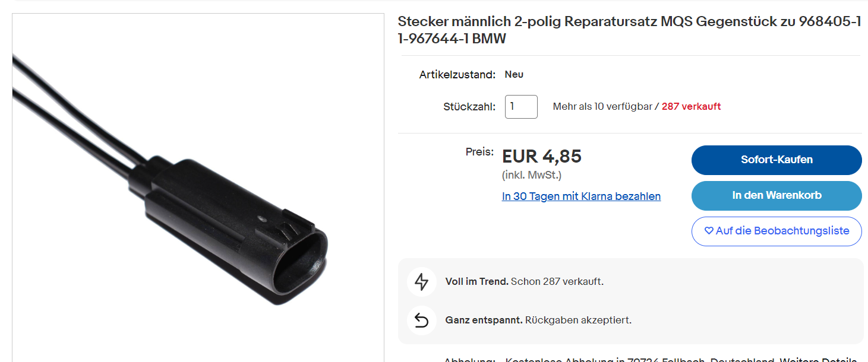Focus the Stückzahl quantity field

[x=521, y=107]
